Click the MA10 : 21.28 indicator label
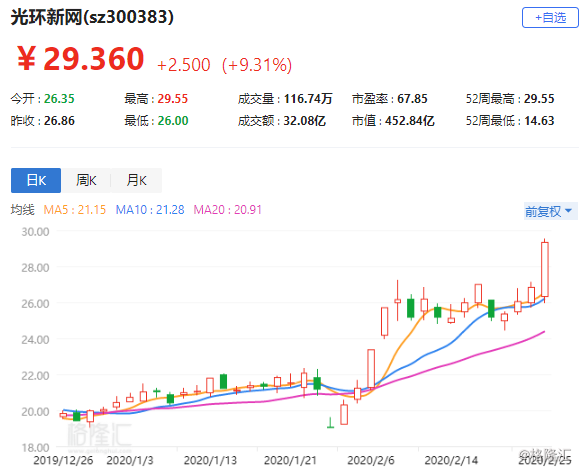 (x=150, y=210)
